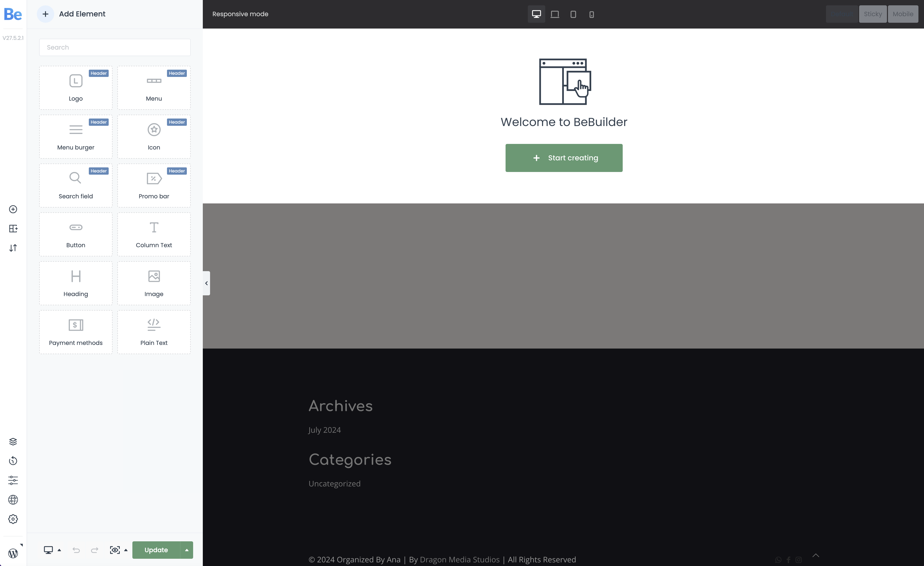Click the Instagram icon in the footer
This screenshot has height=566, width=924.
(x=798, y=560)
